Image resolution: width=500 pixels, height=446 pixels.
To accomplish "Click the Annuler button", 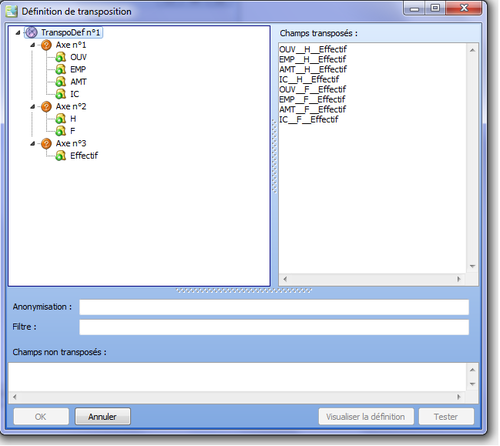I will 103,417.
